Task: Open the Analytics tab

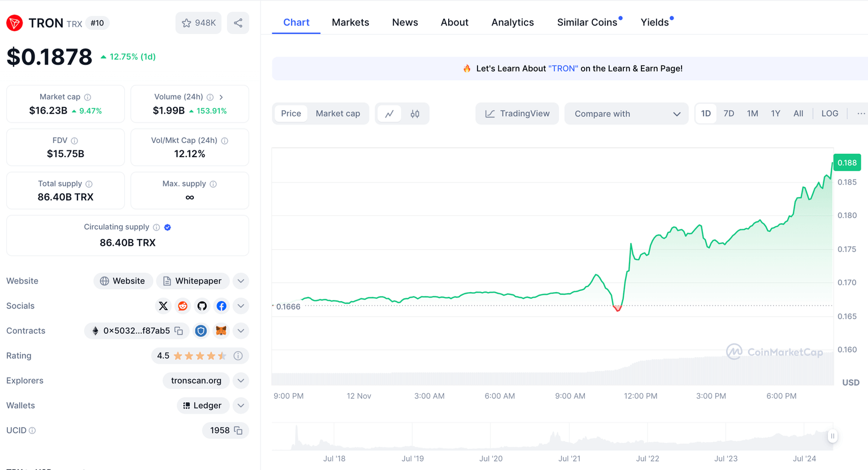Action: tap(512, 23)
